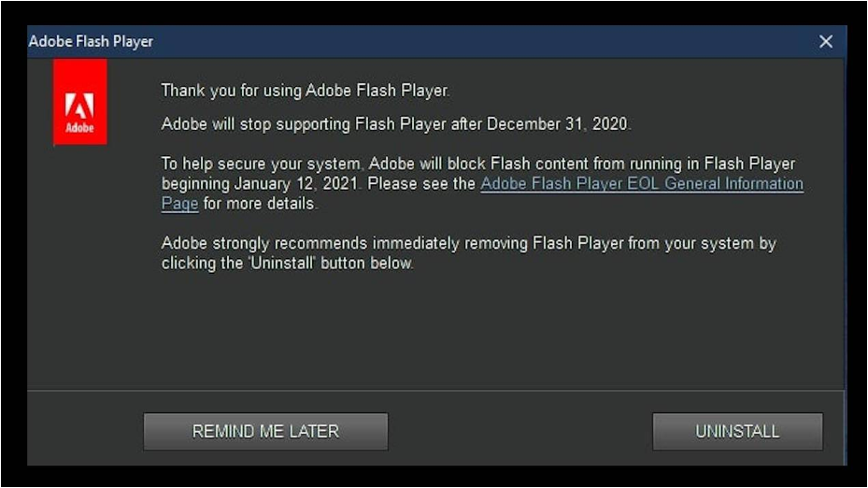Click the "clicking the 'Uninstall' button below" text
The image size is (868, 488).
click(x=287, y=263)
